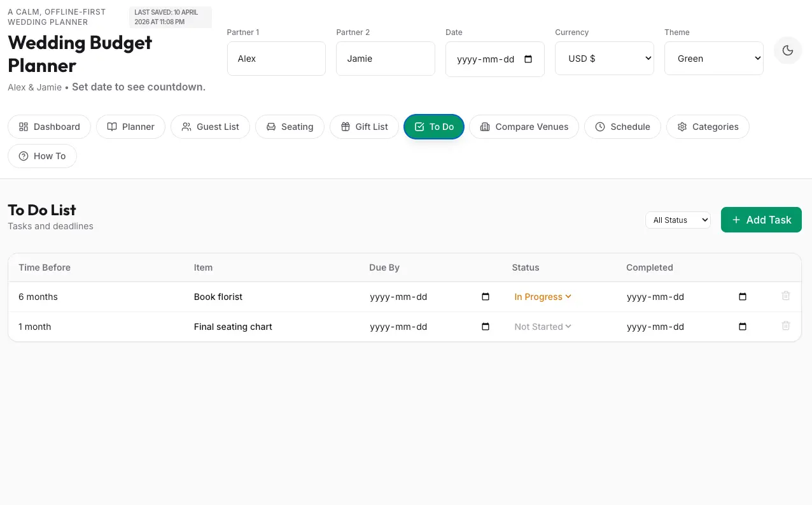Open calendar picker for the wedding Date field
The width and height of the screenshot is (812, 505).
pyautogui.click(x=528, y=59)
